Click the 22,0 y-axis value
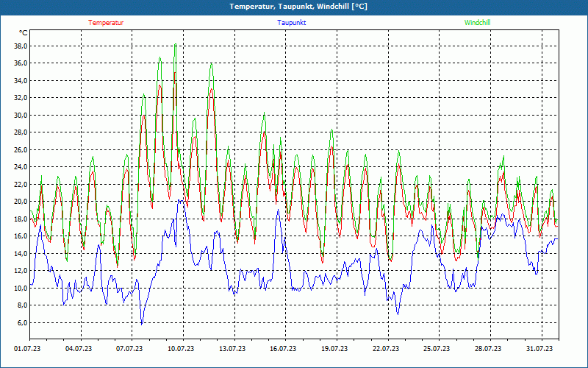 (x=21, y=185)
